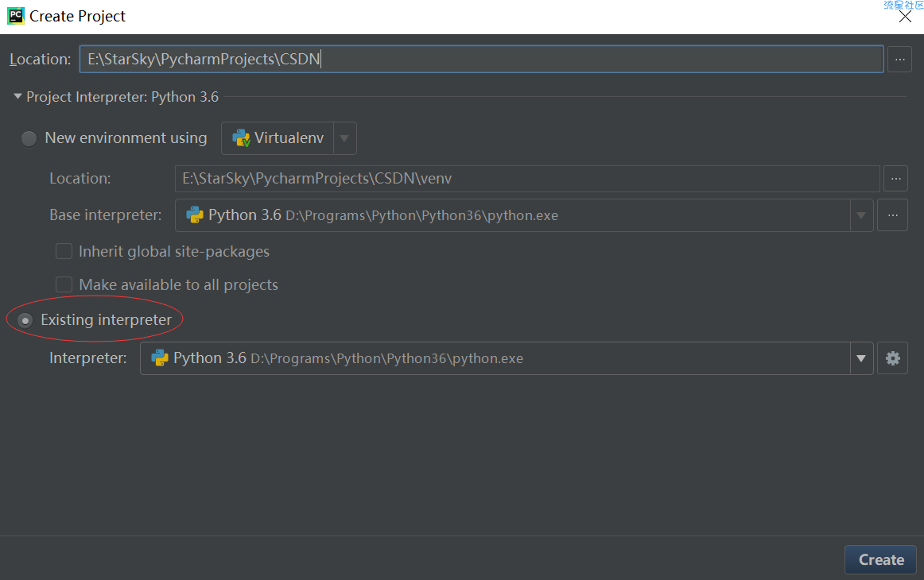
Task: Click the 'Existing interpreter' label text
Action: 106,319
